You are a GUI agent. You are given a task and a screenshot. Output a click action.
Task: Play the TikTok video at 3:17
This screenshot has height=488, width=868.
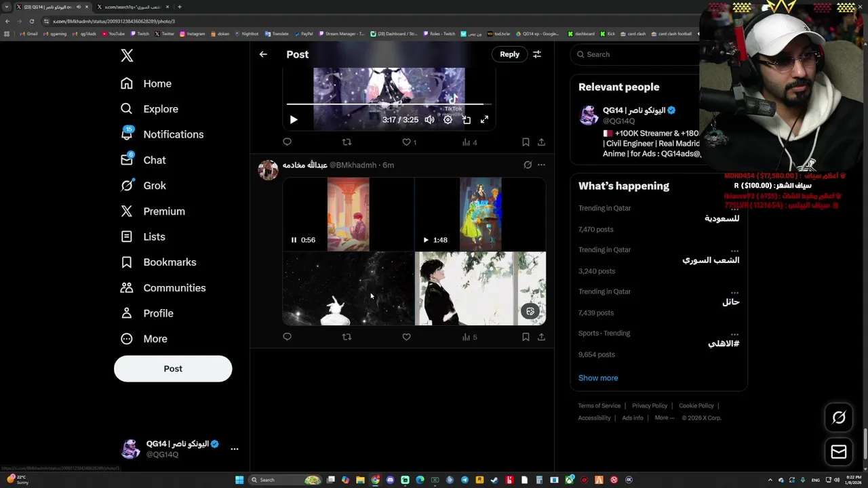pos(294,119)
